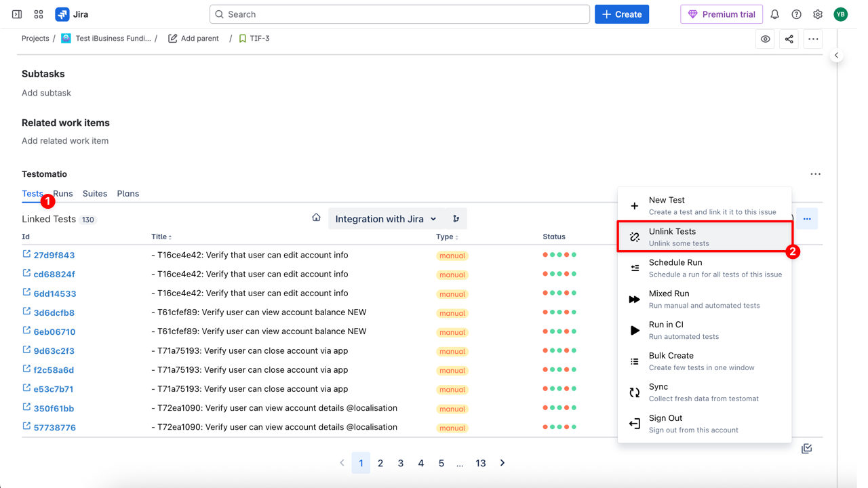The image size is (868, 488).
Task: Open test 27d9f843 via external link icon
Action: tap(26, 254)
